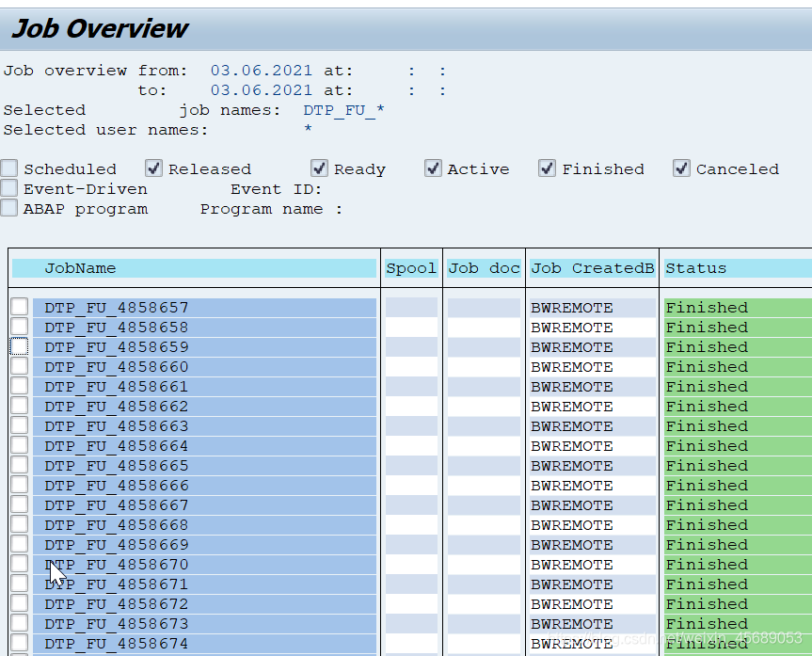Select row checkbox for DTP_FU_4858664
Screen dimensions: 812x656
[19, 445]
